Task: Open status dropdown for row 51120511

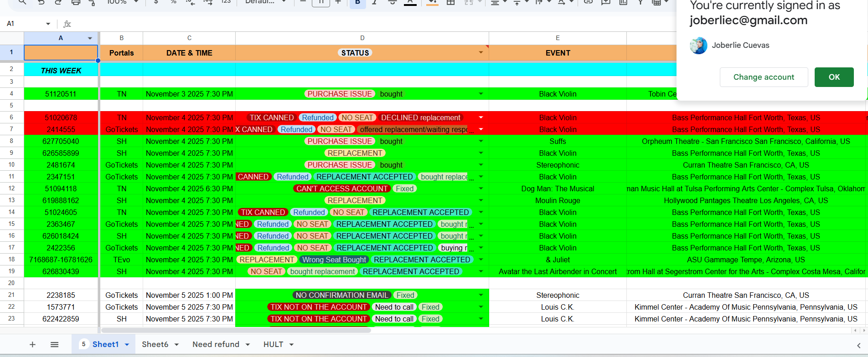Action: pyautogui.click(x=481, y=94)
